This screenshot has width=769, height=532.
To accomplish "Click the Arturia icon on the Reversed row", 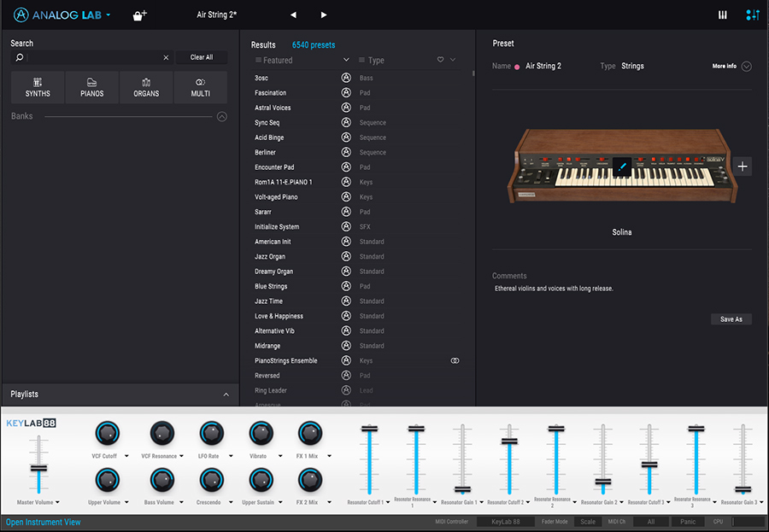I will [x=346, y=375].
